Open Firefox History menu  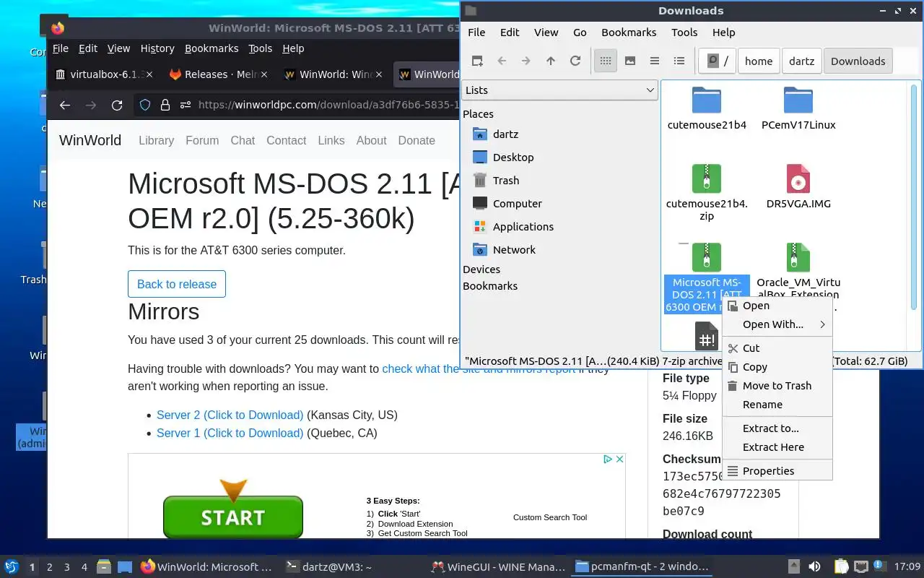click(157, 48)
